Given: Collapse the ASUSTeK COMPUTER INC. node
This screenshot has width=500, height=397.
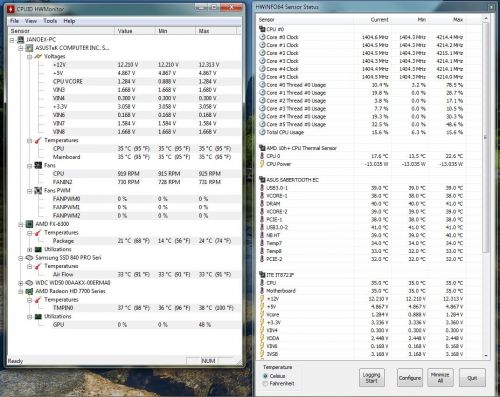Looking at the screenshot, I should click(21, 48).
